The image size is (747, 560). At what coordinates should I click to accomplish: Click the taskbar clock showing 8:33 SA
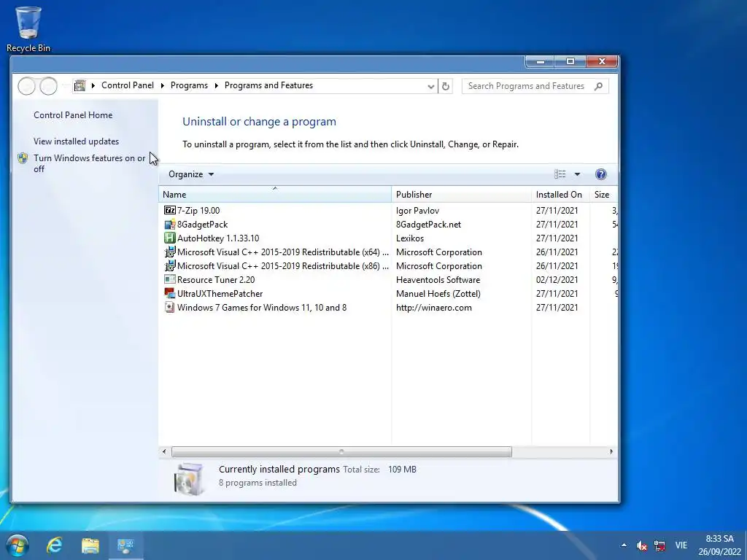(x=719, y=545)
